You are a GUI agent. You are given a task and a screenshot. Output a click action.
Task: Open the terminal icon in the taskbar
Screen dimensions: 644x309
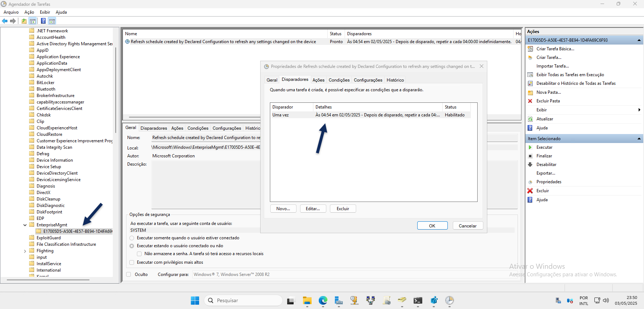418,300
